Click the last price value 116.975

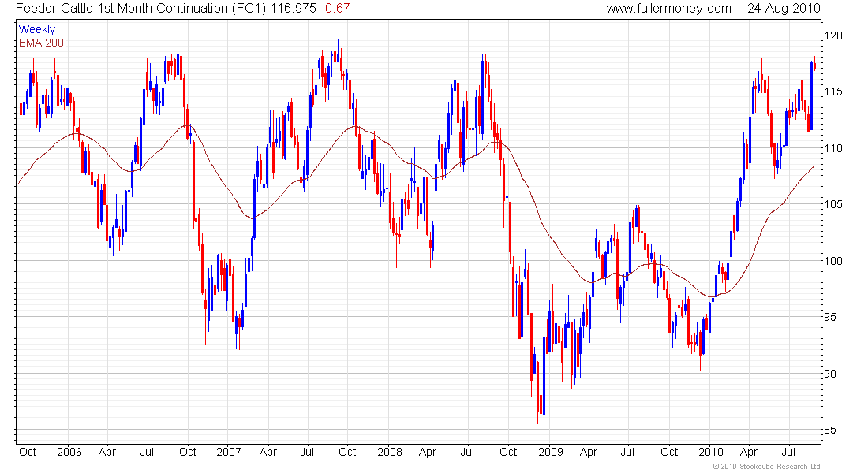[293, 9]
